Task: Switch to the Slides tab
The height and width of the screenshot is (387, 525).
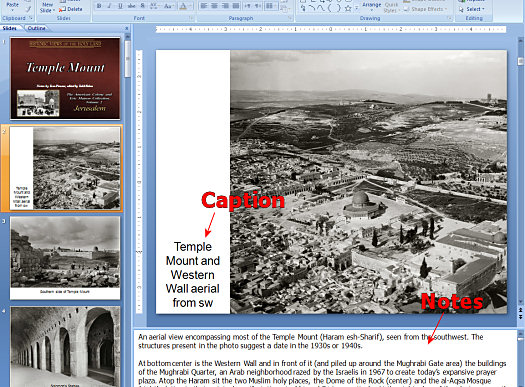Action: point(10,28)
